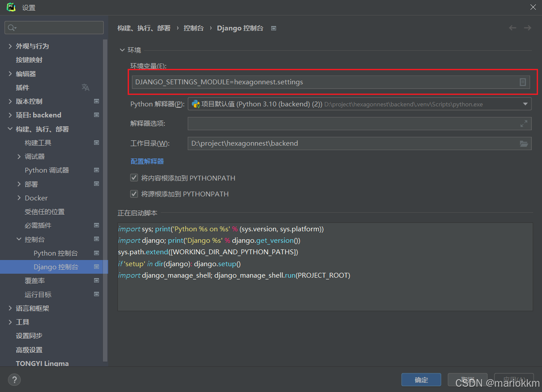Click project-level icon beside 部署
The width and height of the screenshot is (542, 392).
click(97, 184)
